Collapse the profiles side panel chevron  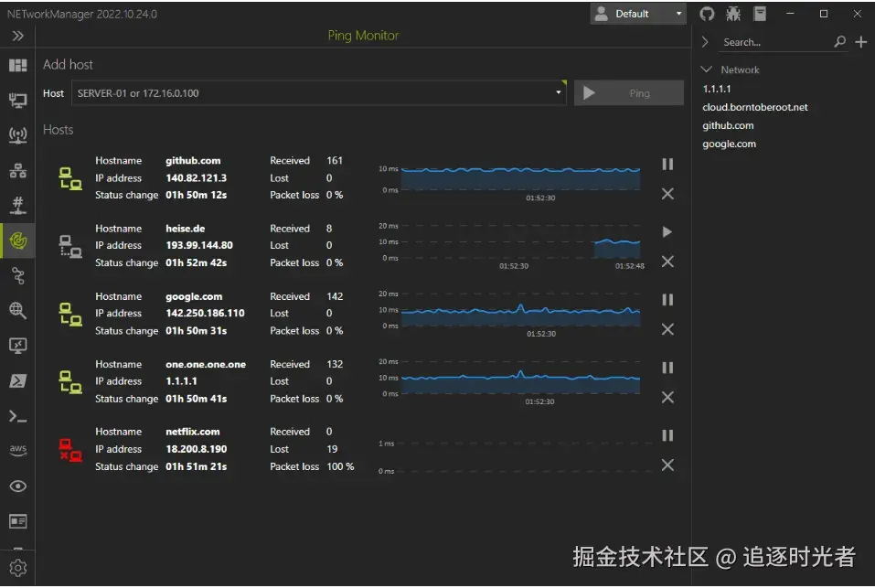point(705,42)
